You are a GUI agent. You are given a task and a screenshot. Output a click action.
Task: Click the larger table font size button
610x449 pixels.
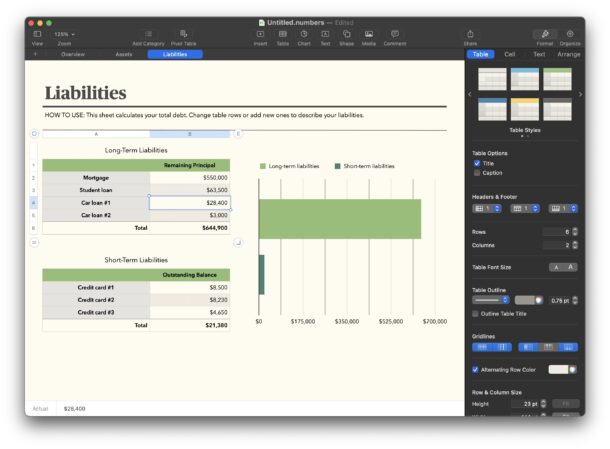(x=571, y=267)
